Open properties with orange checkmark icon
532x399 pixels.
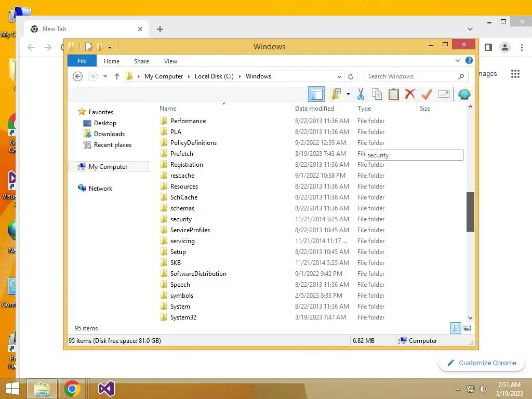(x=427, y=94)
